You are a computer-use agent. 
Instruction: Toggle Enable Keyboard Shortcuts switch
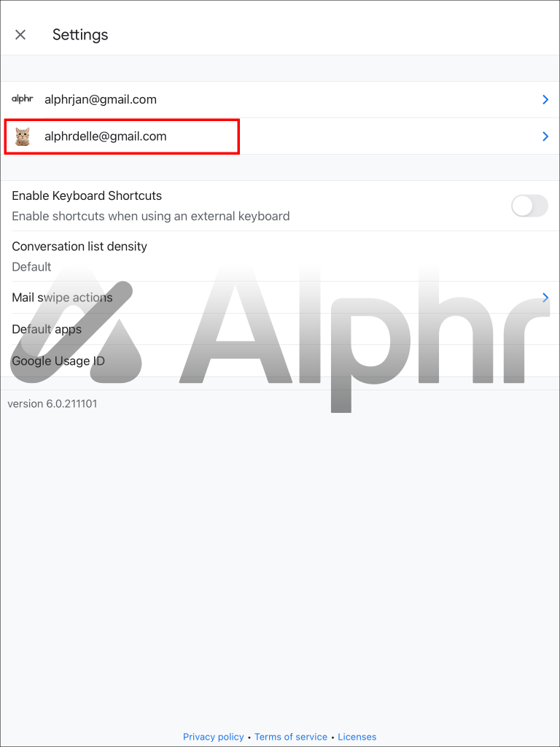pyautogui.click(x=529, y=206)
